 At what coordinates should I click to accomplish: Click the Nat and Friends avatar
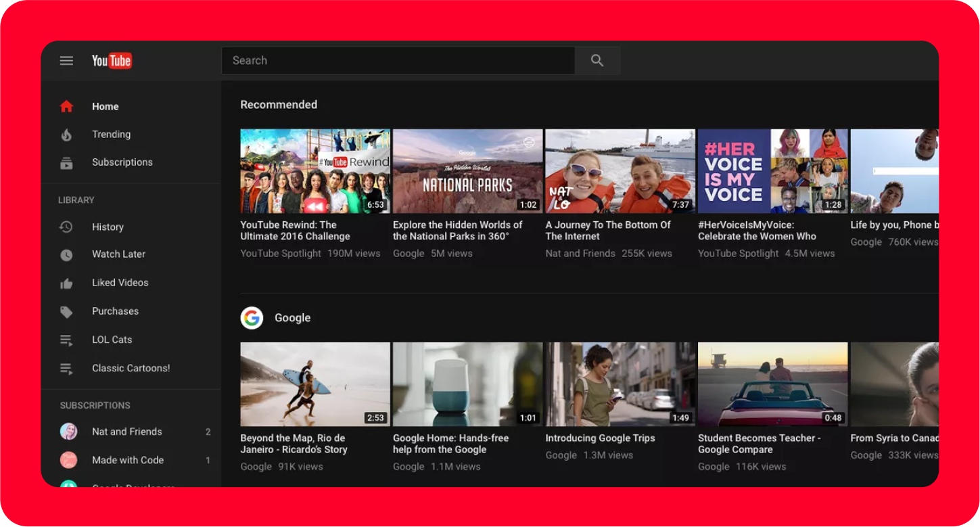click(68, 432)
